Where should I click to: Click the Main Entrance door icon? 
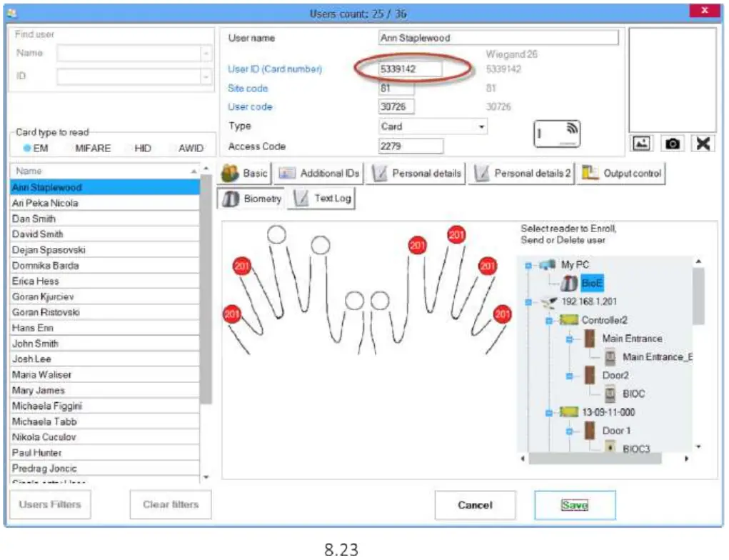pos(591,339)
